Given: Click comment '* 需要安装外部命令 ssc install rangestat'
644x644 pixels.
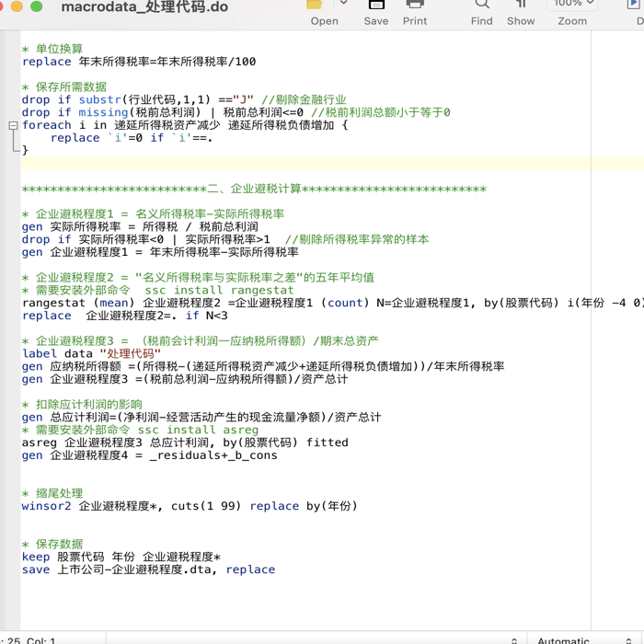Looking at the screenshot, I should (x=158, y=291).
